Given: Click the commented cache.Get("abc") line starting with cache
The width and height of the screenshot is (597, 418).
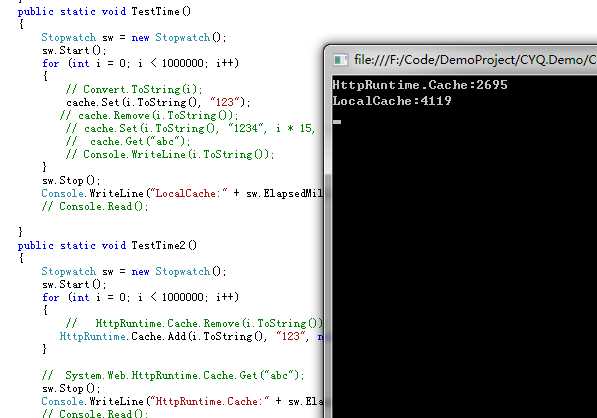Looking at the screenshot, I should (128, 141).
